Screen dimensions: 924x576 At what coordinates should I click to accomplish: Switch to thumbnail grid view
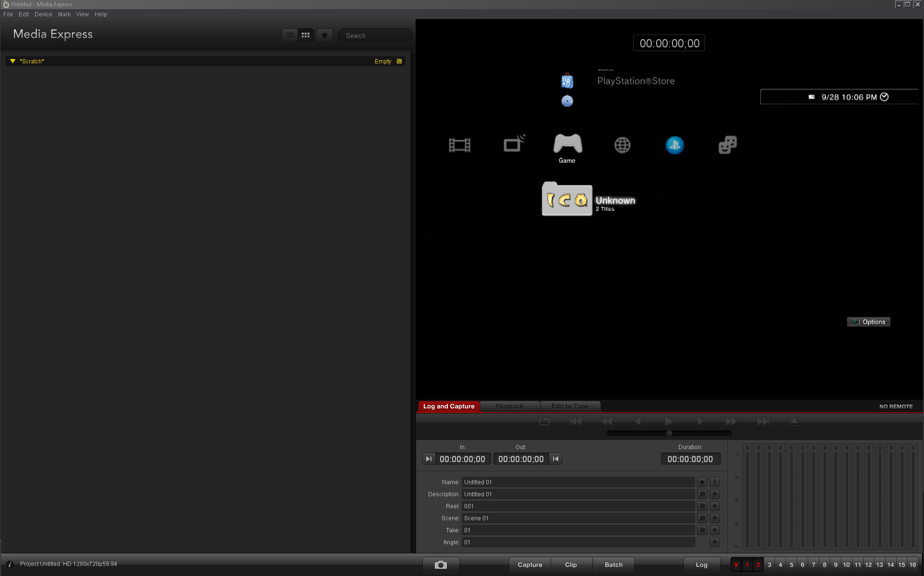(x=306, y=35)
